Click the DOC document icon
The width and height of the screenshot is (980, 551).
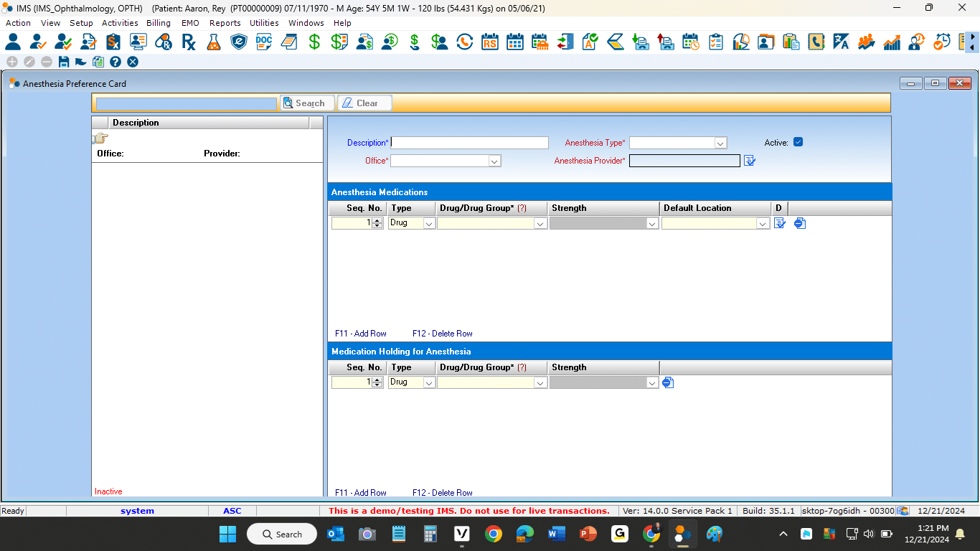pos(264,42)
